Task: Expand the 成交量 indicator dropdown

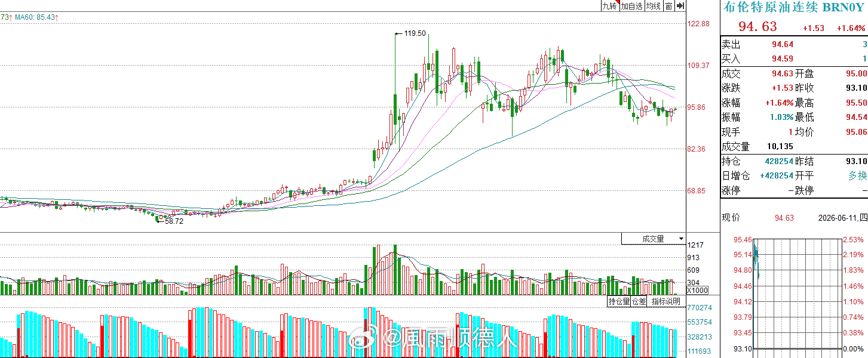Action: pos(654,239)
